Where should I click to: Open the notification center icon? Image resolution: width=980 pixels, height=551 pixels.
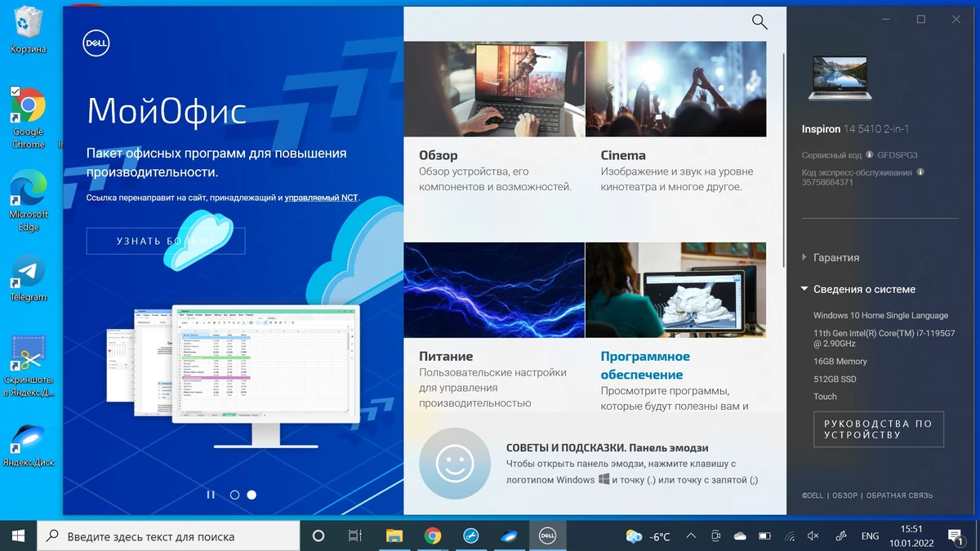[955, 536]
